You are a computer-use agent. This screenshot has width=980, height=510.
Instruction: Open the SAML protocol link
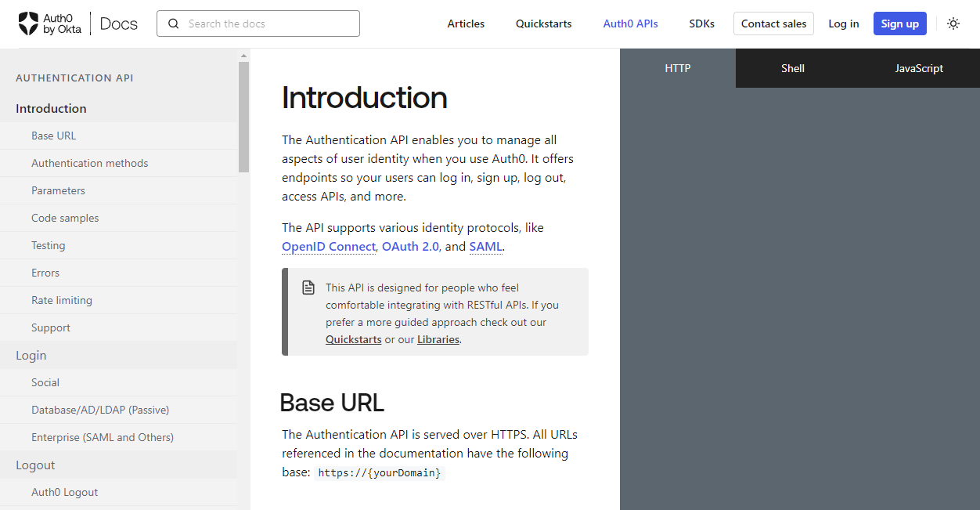(x=485, y=246)
